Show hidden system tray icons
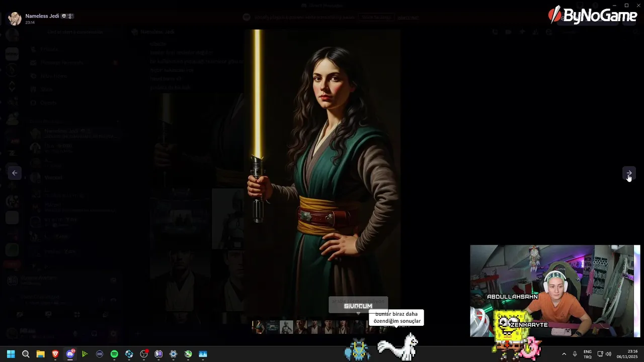This screenshot has width=644, height=362. pos(563,354)
